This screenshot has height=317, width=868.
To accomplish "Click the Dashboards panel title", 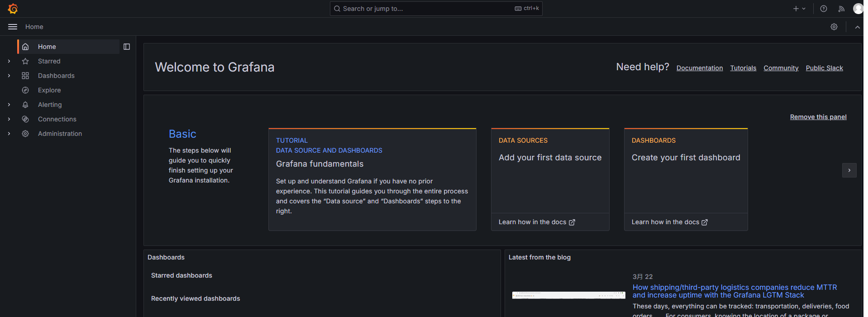I will pyautogui.click(x=166, y=257).
